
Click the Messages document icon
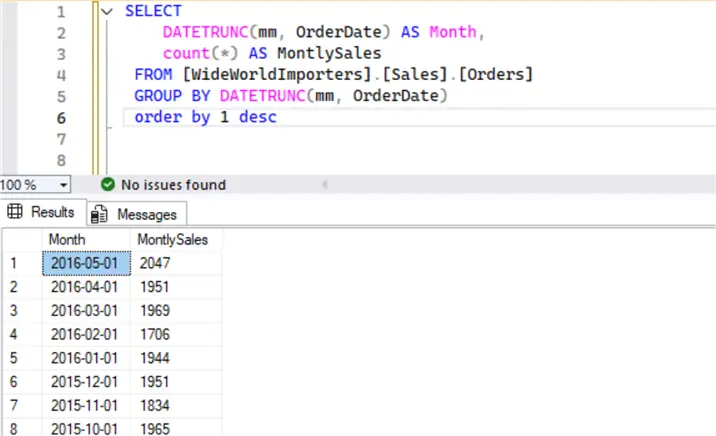100,214
